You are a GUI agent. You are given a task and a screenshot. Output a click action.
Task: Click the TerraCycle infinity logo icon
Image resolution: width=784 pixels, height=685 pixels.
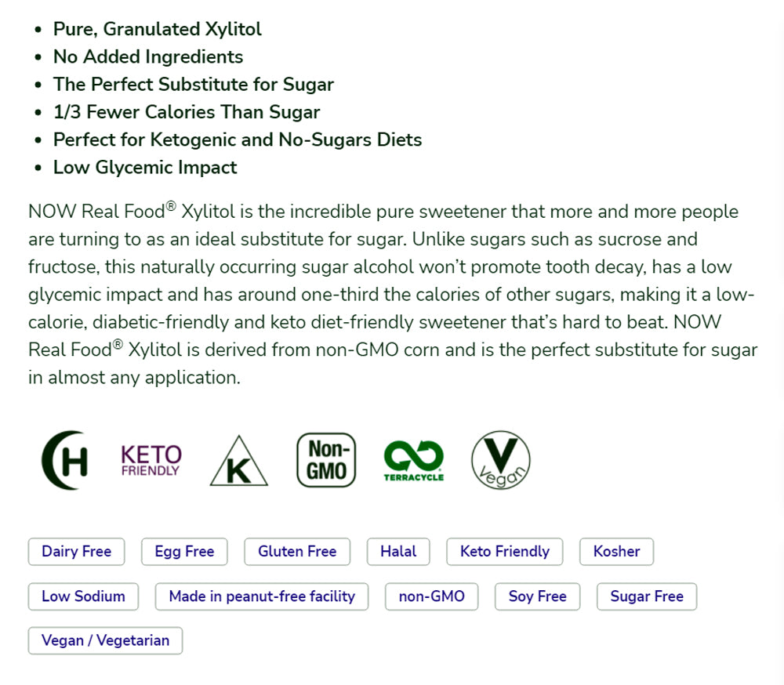coord(413,460)
